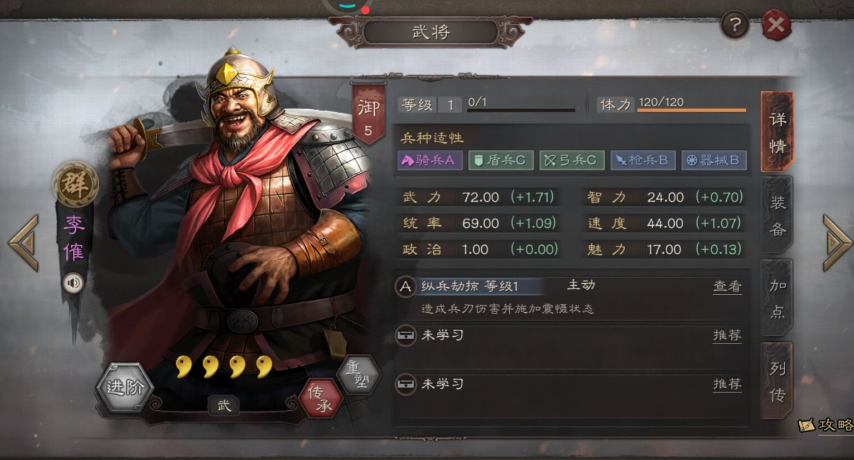Open the 攻略 guide scroll
854x460 pixels.
point(826,425)
